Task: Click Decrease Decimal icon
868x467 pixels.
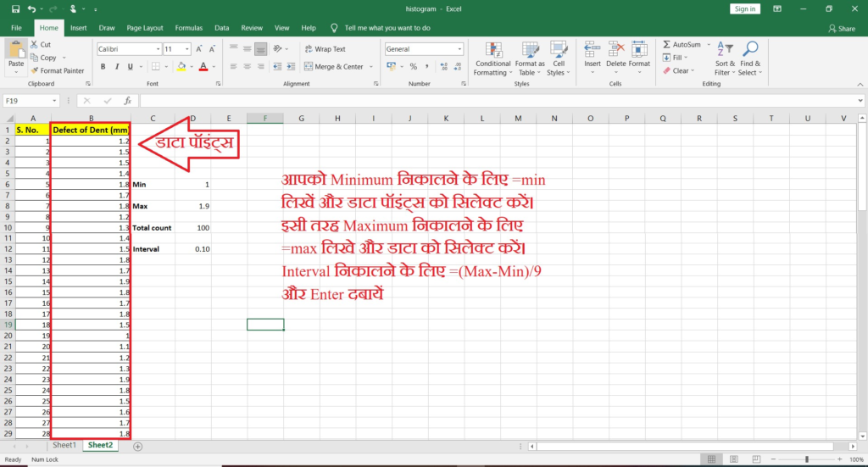Action: coord(458,67)
